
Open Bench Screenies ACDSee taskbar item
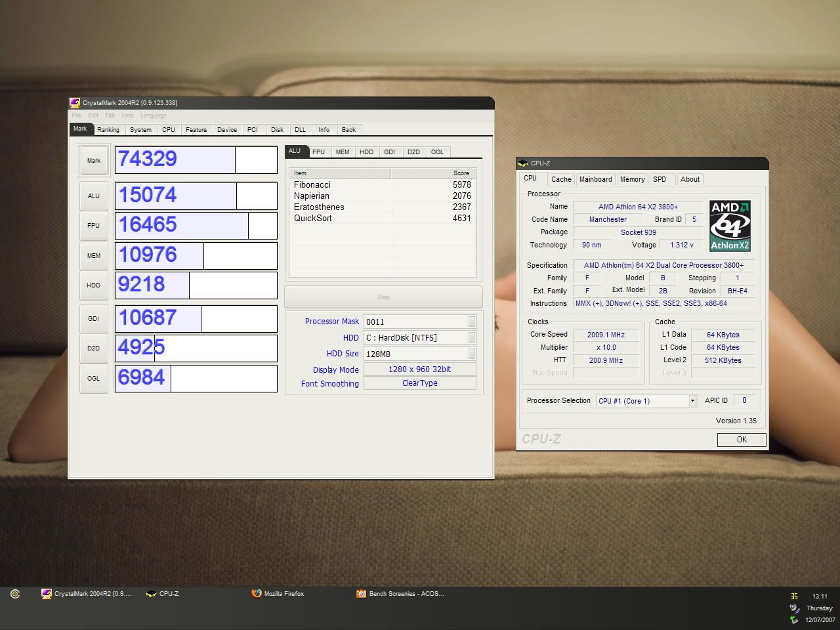click(x=400, y=593)
